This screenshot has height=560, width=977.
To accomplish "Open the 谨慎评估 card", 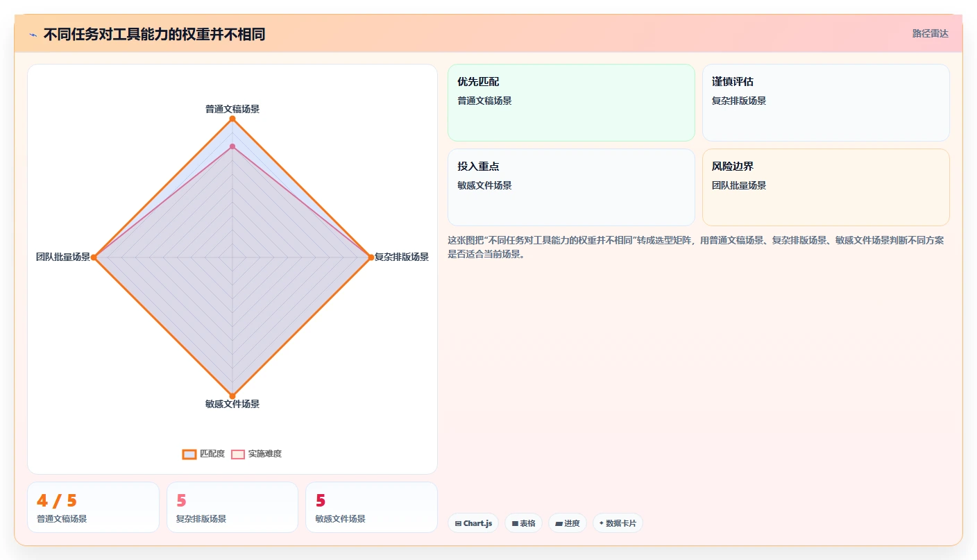I will (826, 103).
